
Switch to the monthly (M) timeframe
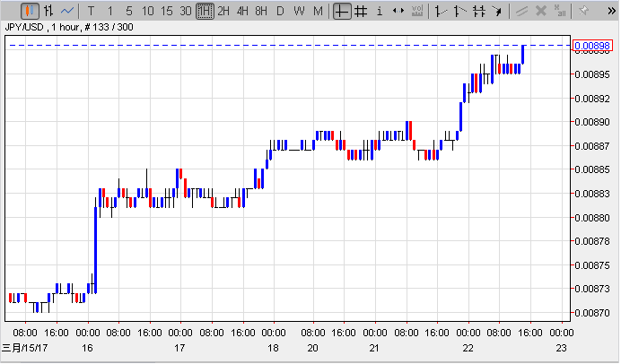point(318,11)
